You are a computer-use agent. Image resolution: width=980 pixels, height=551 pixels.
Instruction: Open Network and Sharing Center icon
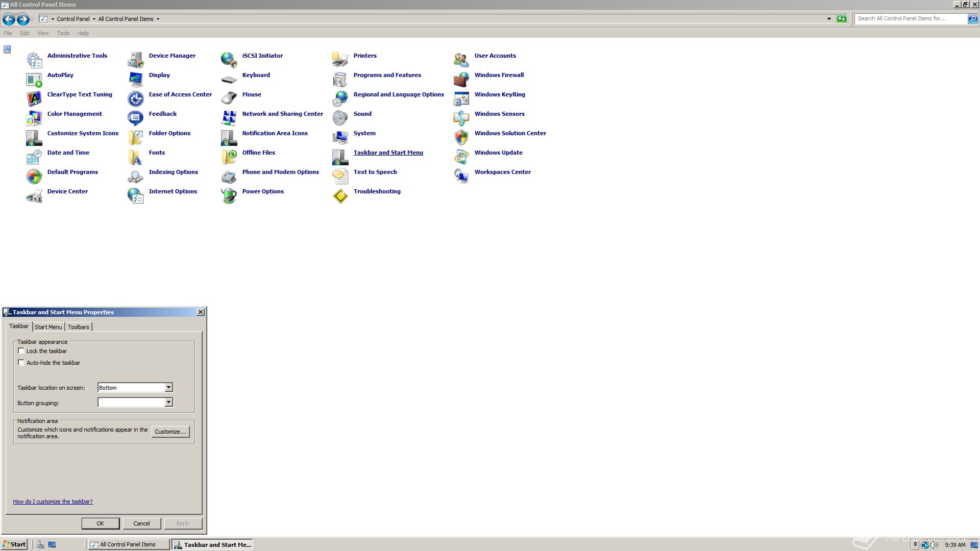click(229, 118)
